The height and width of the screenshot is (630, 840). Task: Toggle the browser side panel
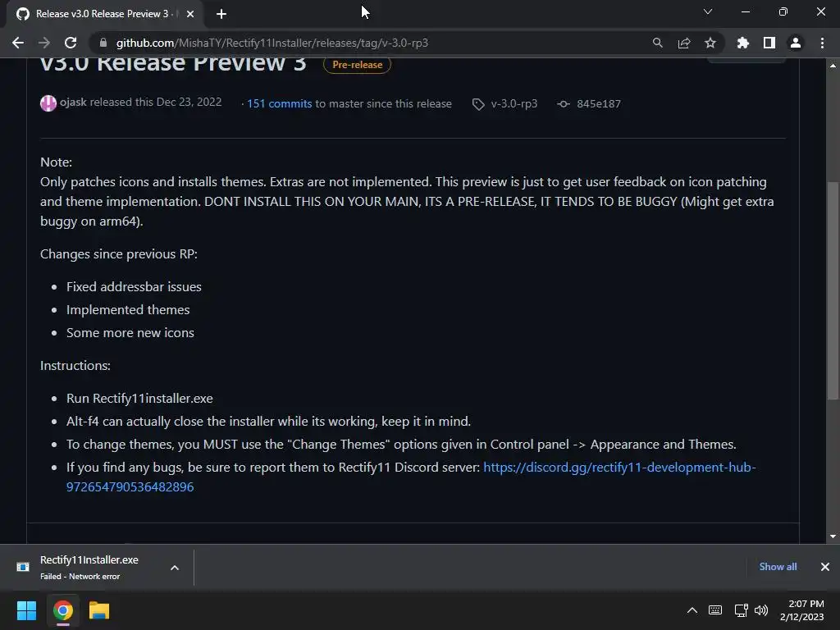point(769,43)
